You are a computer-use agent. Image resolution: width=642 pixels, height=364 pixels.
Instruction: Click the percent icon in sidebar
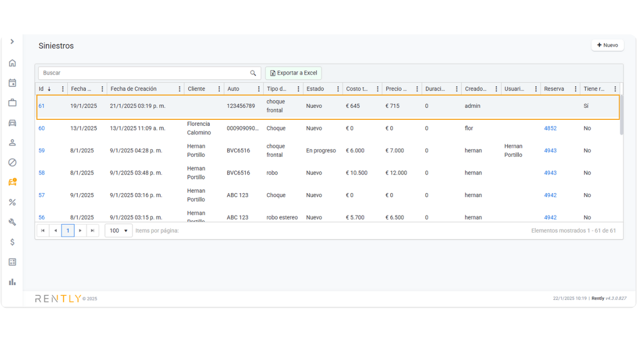13,202
